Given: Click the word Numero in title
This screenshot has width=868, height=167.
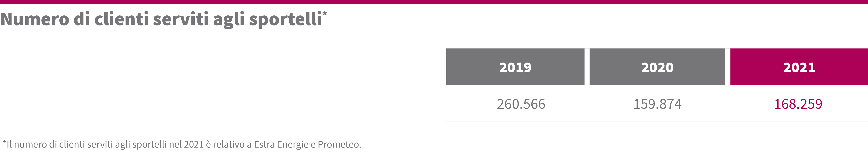Looking at the screenshot, I should pyautogui.click(x=35, y=19).
